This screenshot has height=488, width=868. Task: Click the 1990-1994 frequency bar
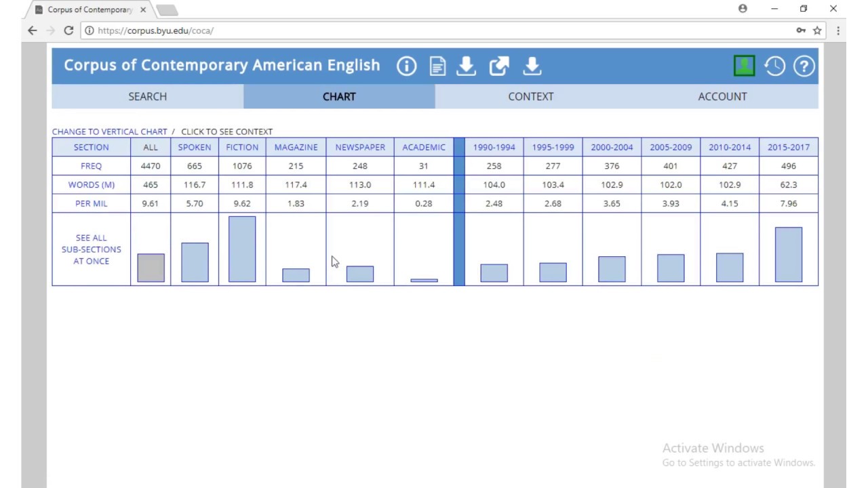[494, 273]
